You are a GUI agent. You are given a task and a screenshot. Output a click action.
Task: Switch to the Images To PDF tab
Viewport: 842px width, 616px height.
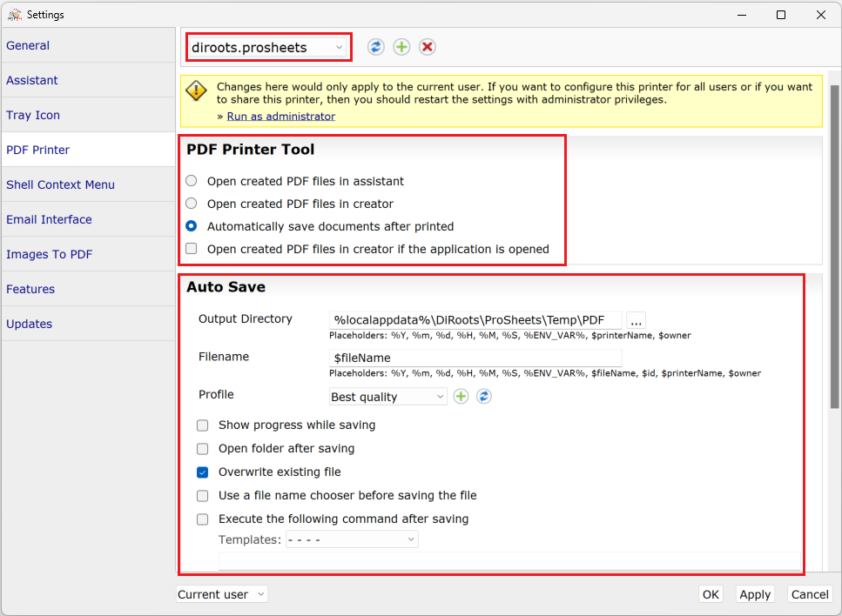[49, 254]
